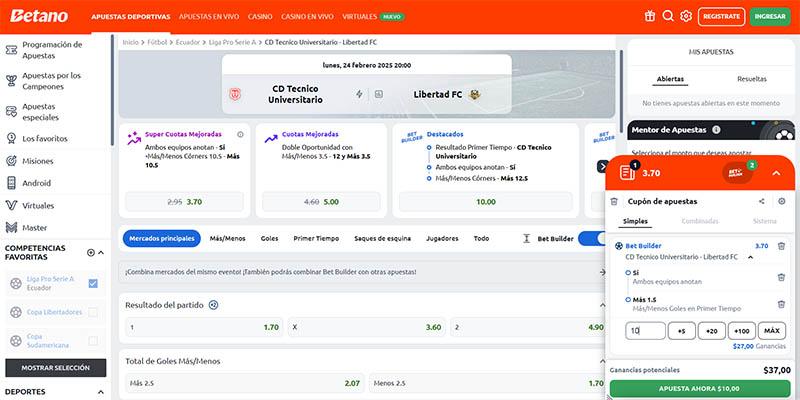Open Bet Builder combination info arrow

(x=603, y=272)
